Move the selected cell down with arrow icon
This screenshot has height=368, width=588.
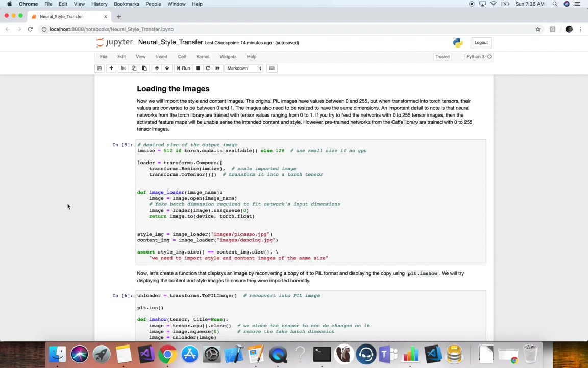(167, 68)
